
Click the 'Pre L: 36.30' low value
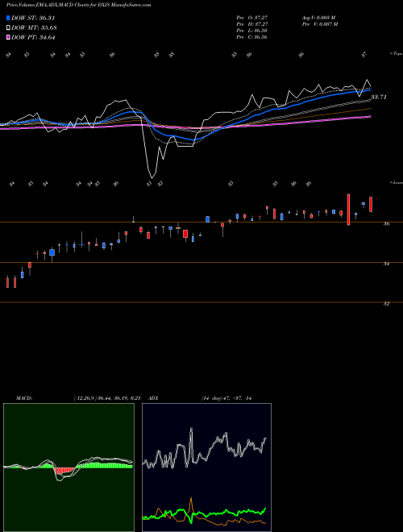click(252, 30)
